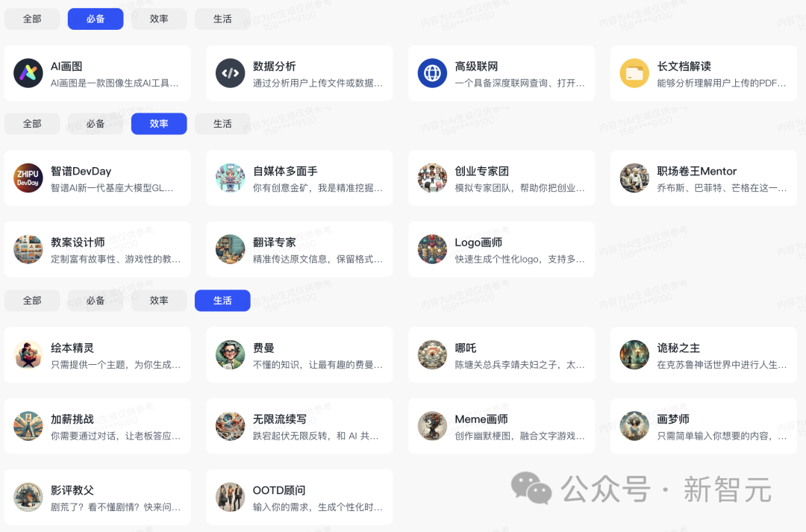This screenshot has height=532, width=806.
Task: Open the 费曼 avatar icon
Action: click(x=230, y=354)
